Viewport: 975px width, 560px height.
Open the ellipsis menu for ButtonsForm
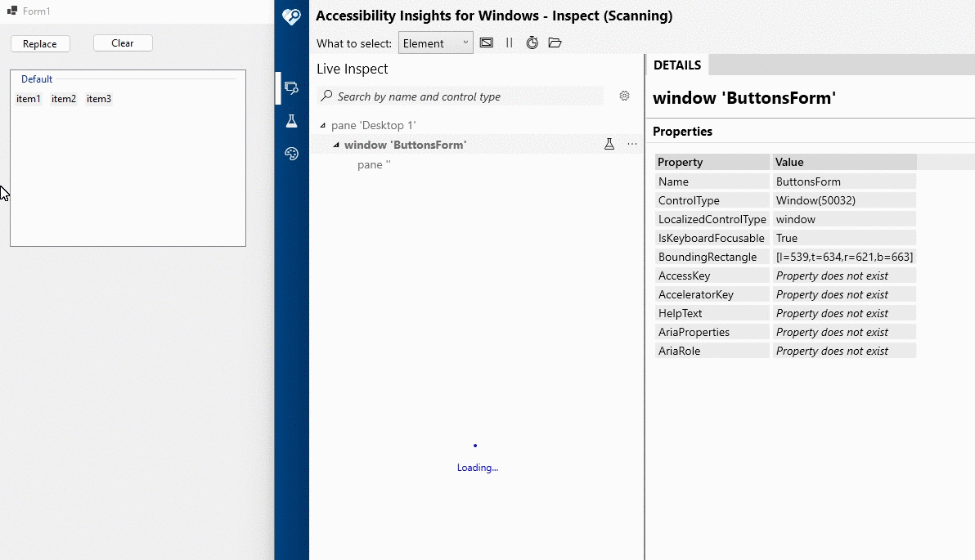[x=631, y=144]
